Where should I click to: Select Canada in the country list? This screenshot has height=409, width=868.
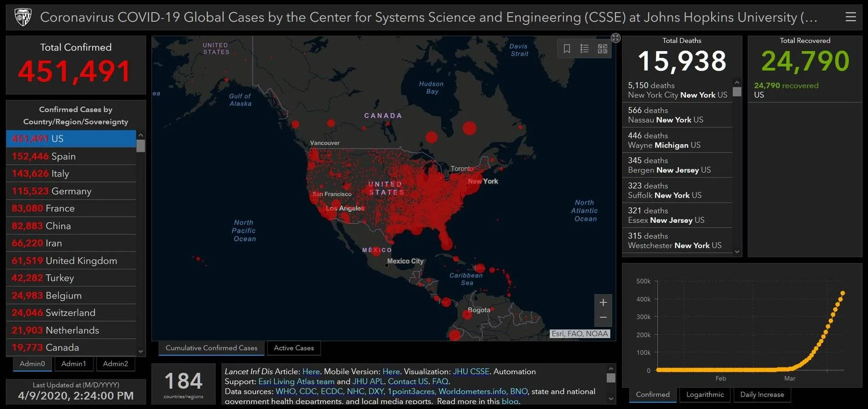point(71,347)
